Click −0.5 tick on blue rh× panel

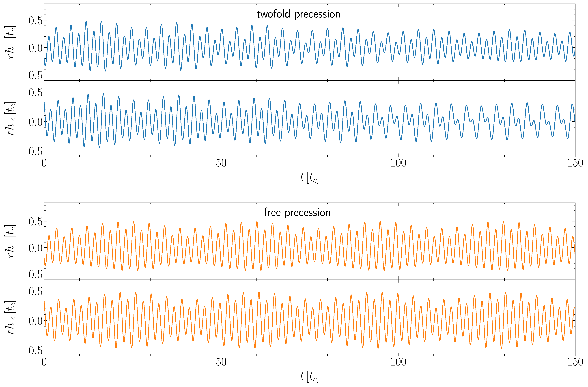[31, 151]
